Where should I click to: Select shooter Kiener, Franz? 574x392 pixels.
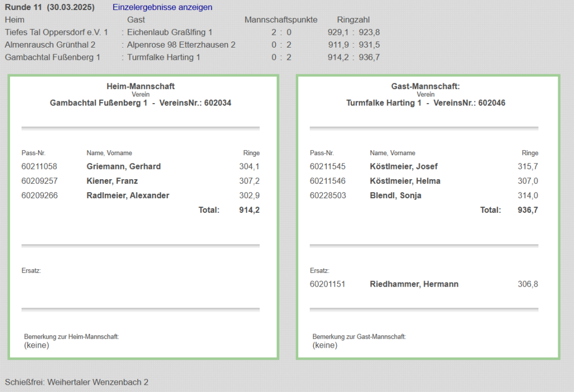click(x=112, y=181)
